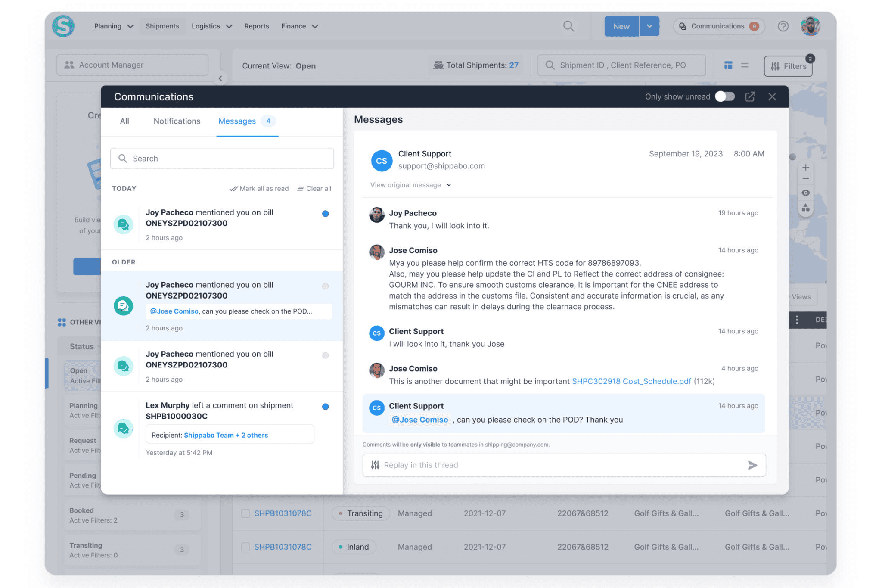This screenshot has width=882, height=588.
Task: Open the Account Manager selector
Action: click(133, 65)
